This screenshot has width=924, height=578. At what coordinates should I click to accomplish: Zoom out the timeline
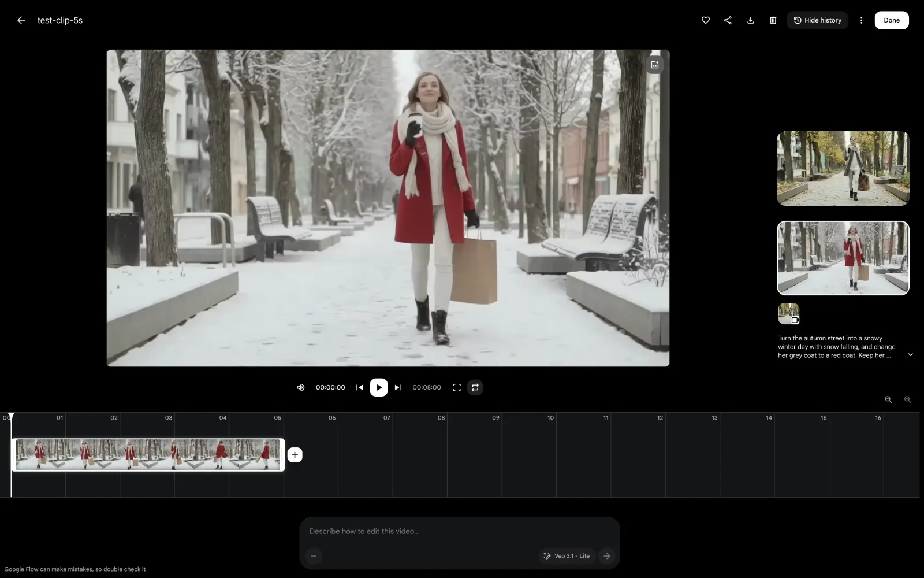[889, 399]
